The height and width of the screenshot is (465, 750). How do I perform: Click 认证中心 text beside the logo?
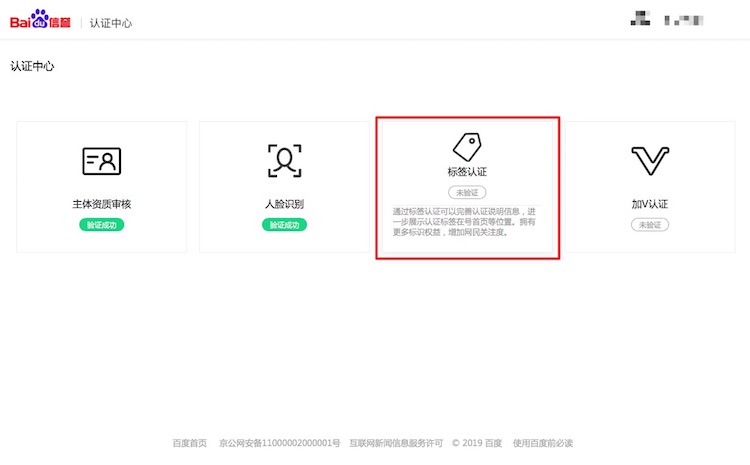[x=111, y=22]
